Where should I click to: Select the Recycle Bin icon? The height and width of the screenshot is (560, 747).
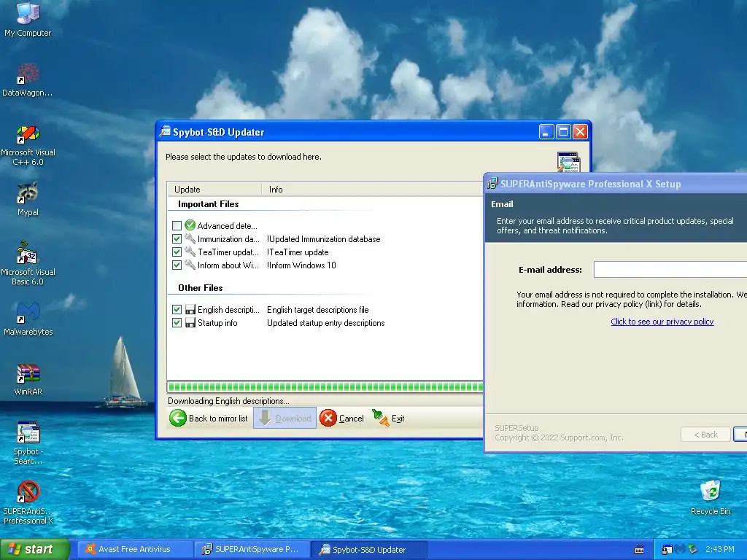(x=711, y=497)
